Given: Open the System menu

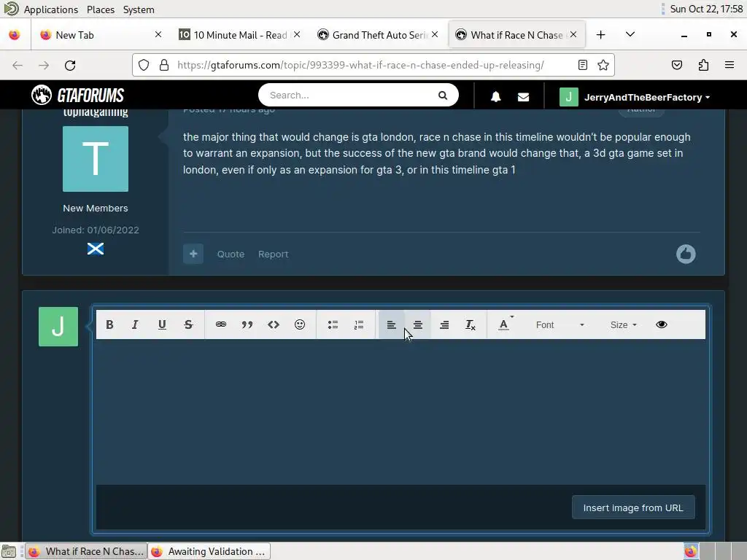Looking at the screenshot, I should pyautogui.click(x=139, y=9).
